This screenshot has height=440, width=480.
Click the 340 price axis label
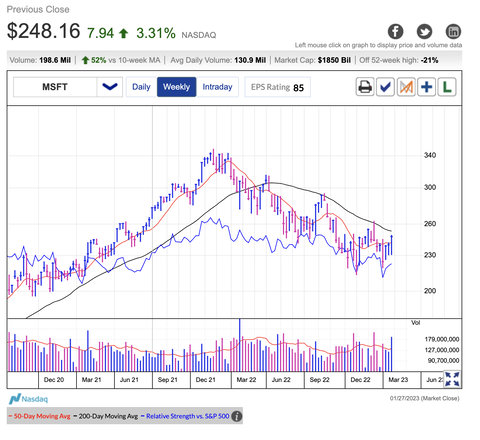430,155
